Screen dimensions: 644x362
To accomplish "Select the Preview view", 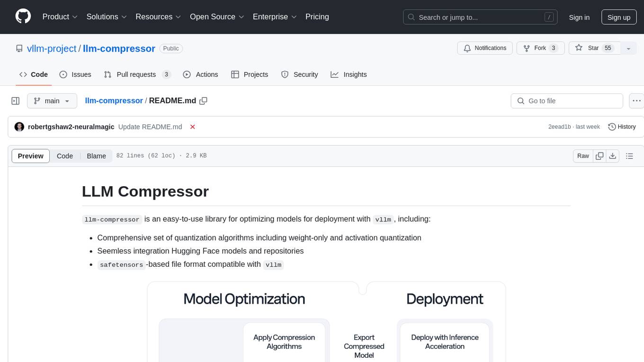I will 31,156.
